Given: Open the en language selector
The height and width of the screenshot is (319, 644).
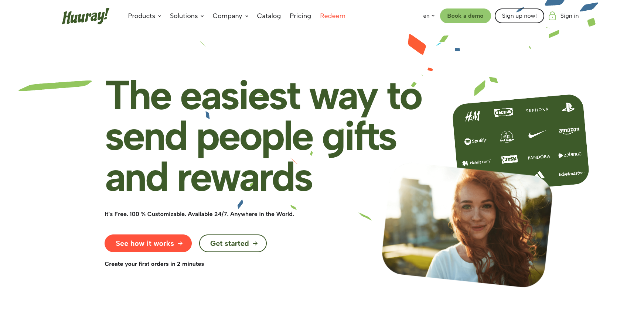Looking at the screenshot, I should 429,16.
